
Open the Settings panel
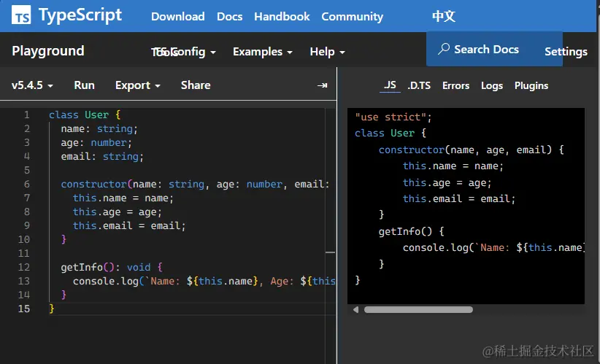566,52
